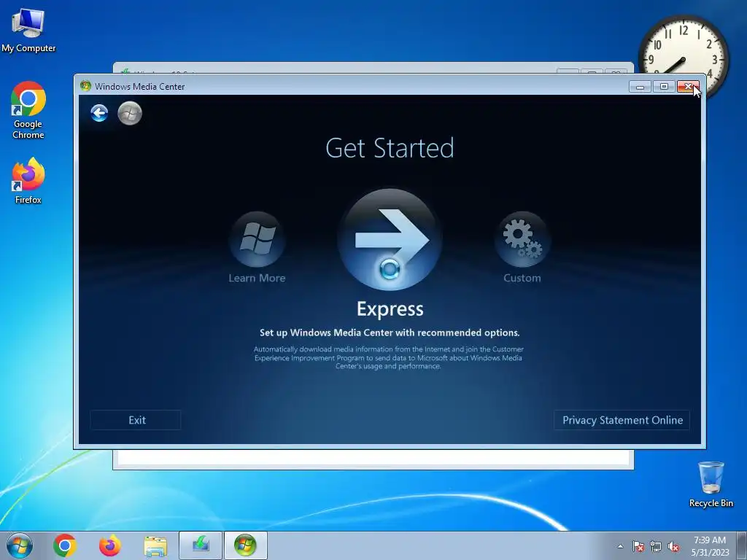The image size is (747, 560).
Task: Switch to the installer taskbar window
Action: [201, 545]
